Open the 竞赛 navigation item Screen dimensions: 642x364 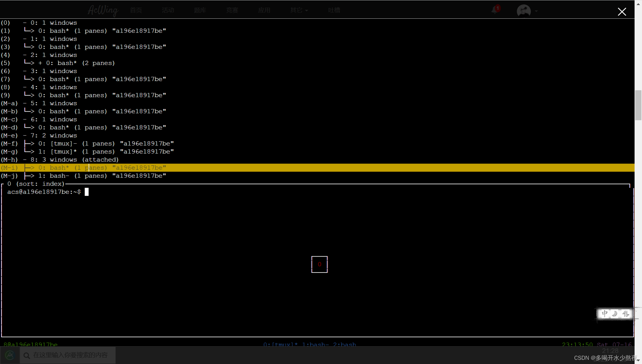(x=232, y=10)
